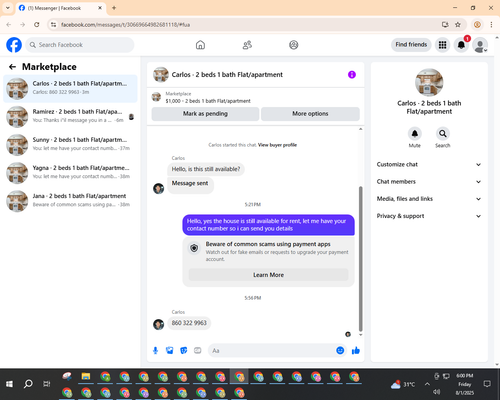Screen dimensions: 500x400
Task: Open Task View on taskbar
Action: (47, 384)
